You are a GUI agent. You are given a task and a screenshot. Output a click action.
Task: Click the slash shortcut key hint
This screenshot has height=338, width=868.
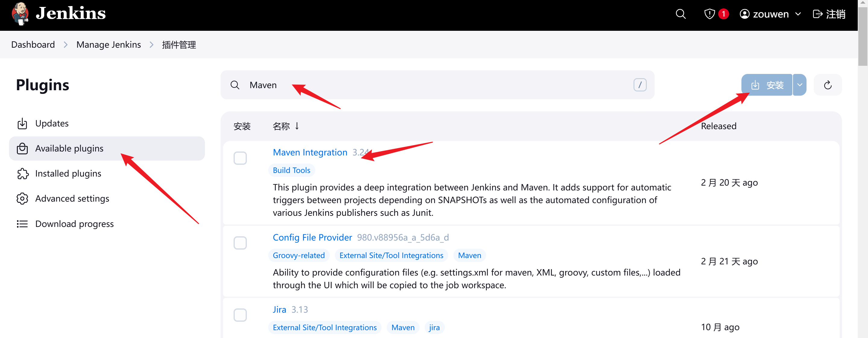coord(640,85)
